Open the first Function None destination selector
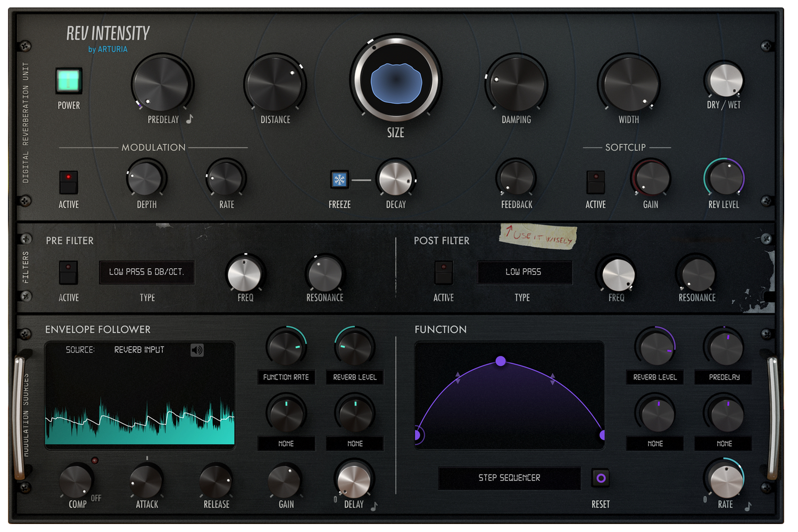The width and height of the screenshot is (798, 532). pos(655,444)
